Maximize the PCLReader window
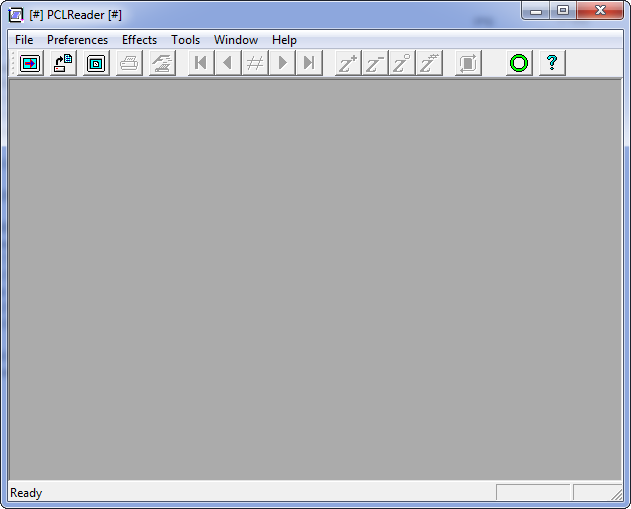 (563, 10)
